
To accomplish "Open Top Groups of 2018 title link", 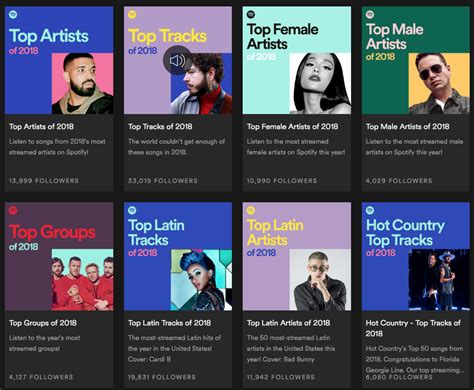I will tap(43, 323).
